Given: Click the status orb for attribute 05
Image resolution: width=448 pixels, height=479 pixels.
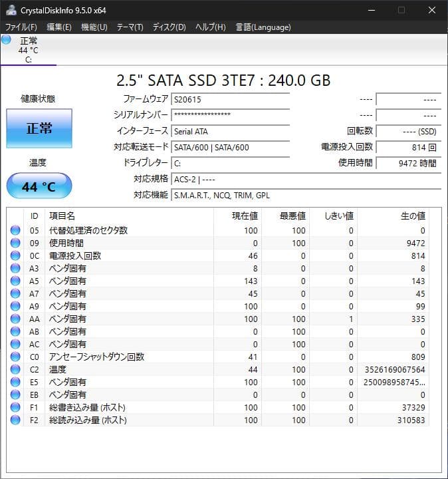Looking at the screenshot, I should [15, 230].
